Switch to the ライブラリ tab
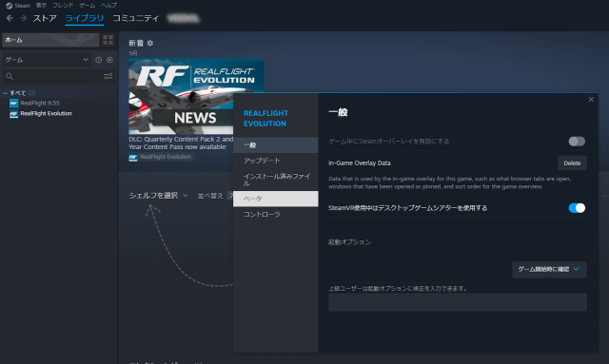 click(85, 18)
